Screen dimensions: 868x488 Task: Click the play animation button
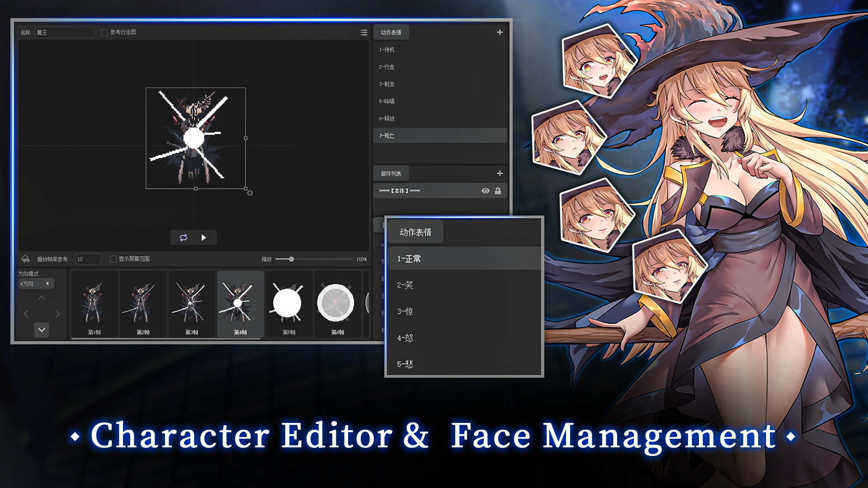coord(204,238)
